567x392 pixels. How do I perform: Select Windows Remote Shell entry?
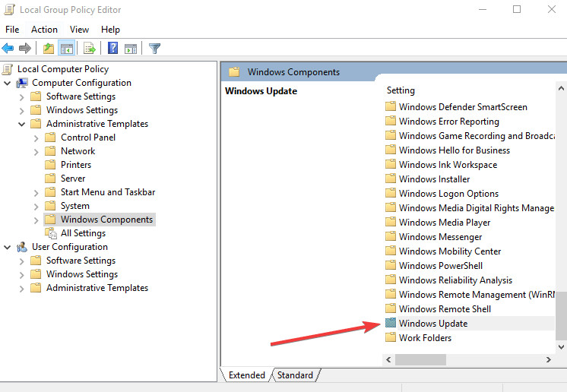coord(445,309)
